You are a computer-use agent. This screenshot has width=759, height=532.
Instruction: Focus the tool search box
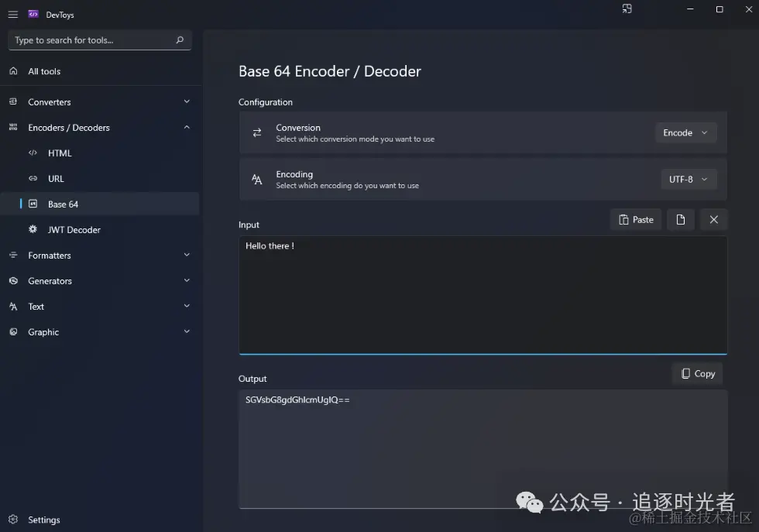100,40
